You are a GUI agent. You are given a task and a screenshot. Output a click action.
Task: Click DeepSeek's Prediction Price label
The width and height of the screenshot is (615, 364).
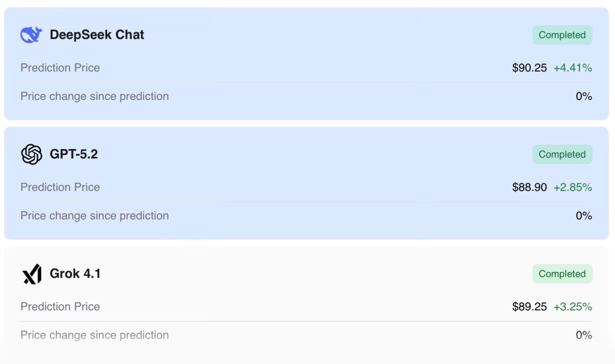tap(60, 68)
